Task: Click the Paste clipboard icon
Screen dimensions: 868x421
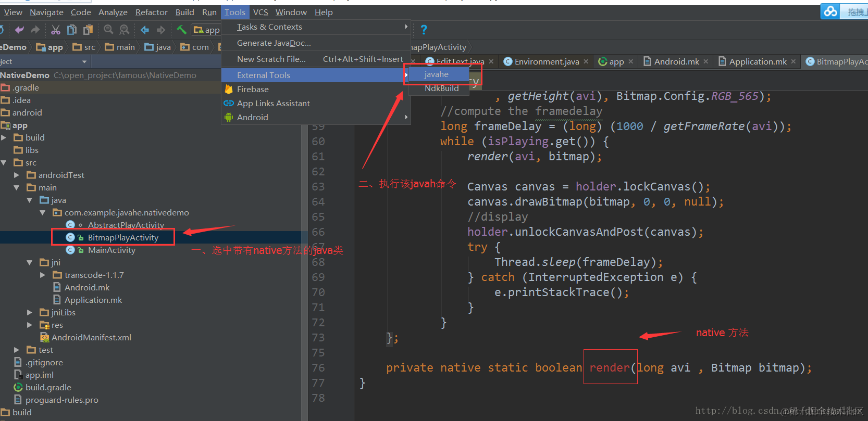Action: click(x=88, y=30)
